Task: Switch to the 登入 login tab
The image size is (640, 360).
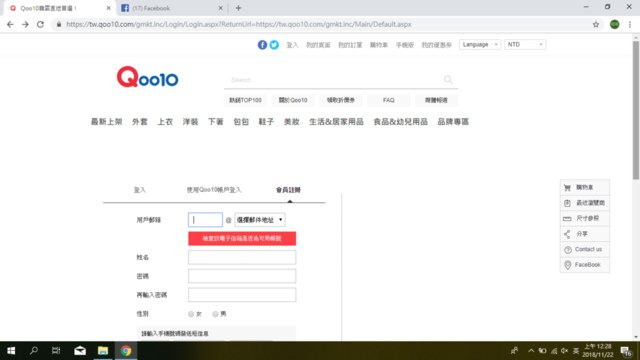Action: 140,190
